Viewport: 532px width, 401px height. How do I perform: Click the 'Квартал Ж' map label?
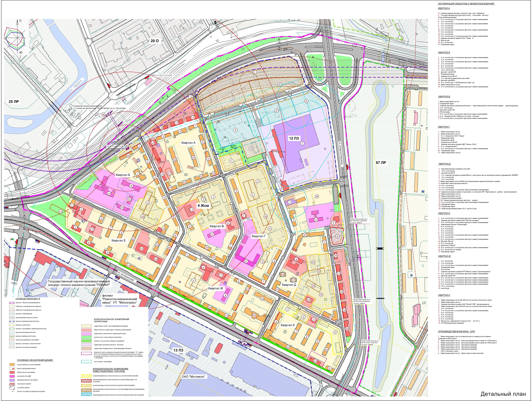coord(216,288)
